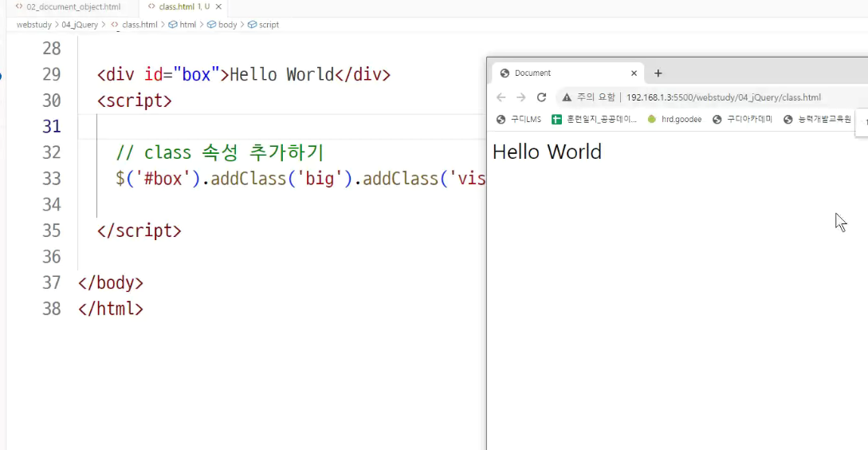Click the class 속성 추가하기 comment
Screen dimensions: 868x450
(220, 152)
